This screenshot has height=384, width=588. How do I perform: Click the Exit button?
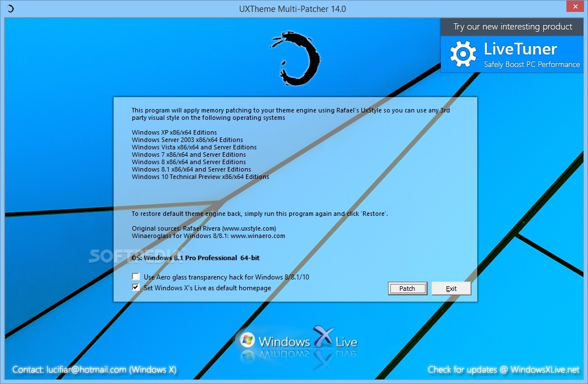click(451, 289)
